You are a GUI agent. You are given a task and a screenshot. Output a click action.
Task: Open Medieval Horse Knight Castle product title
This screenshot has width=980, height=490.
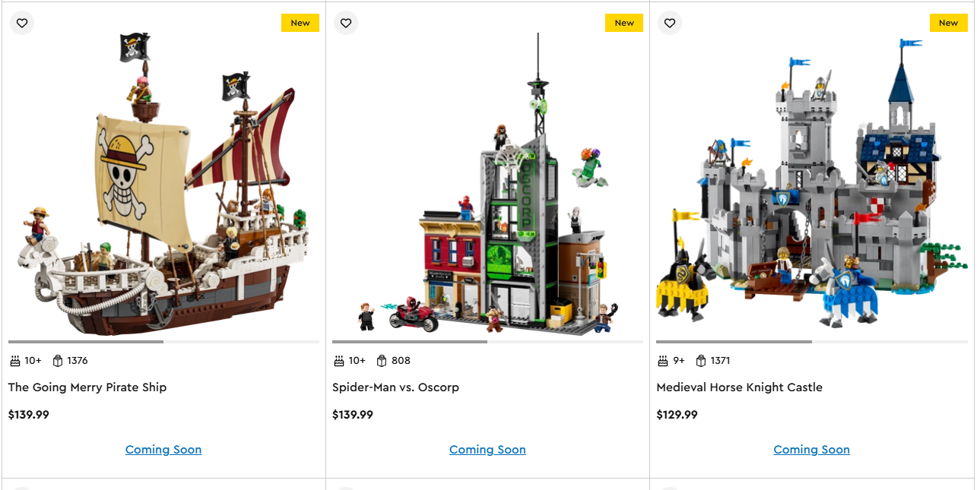point(740,387)
